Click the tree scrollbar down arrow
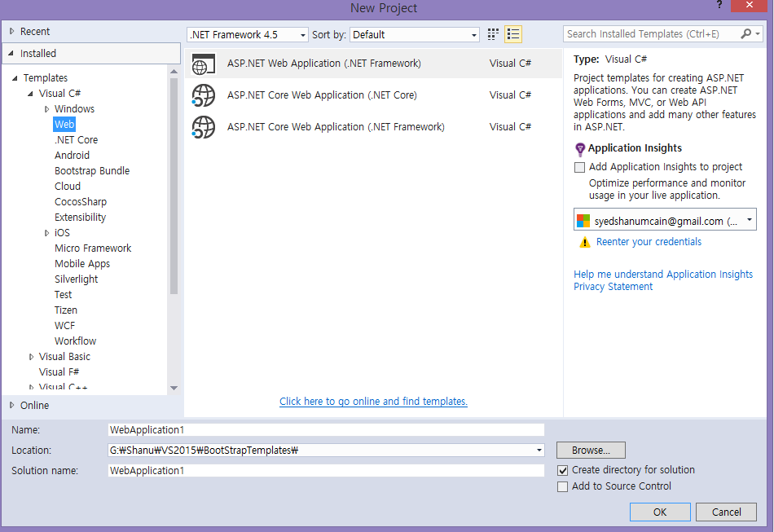 click(174, 389)
